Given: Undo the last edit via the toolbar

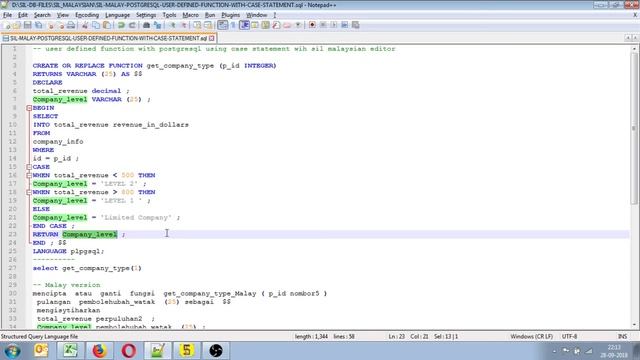Looking at the screenshot, I should pos(121,25).
